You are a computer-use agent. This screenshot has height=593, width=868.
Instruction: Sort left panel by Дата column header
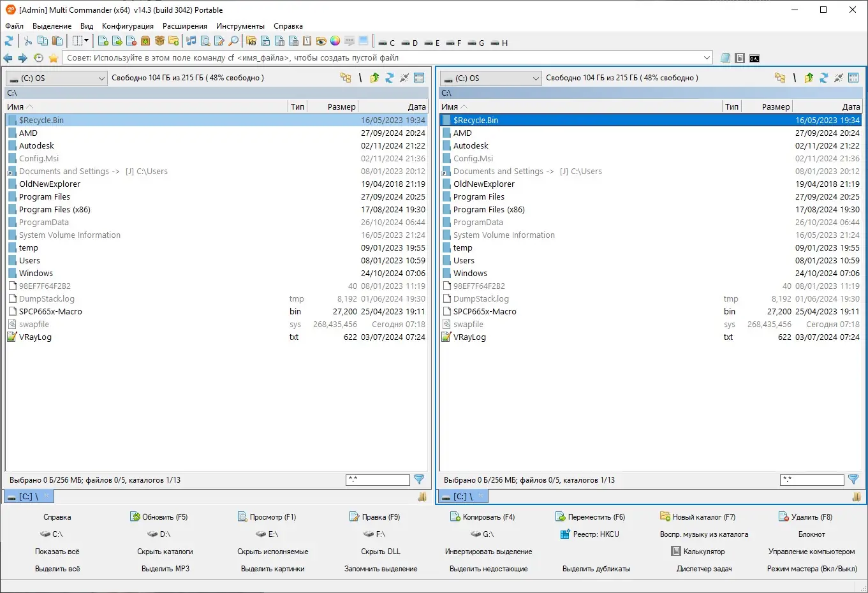[393, 106]
